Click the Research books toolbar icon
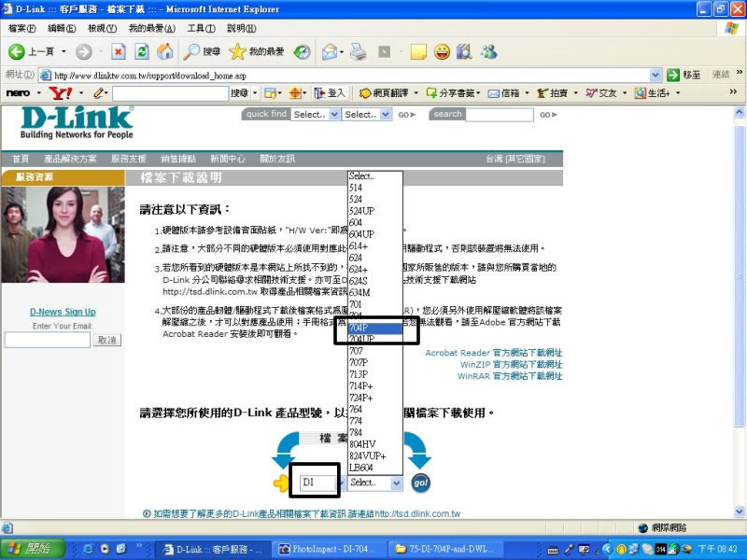The width and height of the screenshot is (747, 560). coord(464,51)
